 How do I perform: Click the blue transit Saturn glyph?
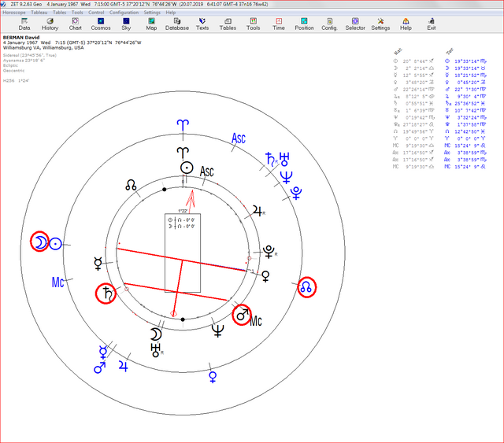[270, 159]
